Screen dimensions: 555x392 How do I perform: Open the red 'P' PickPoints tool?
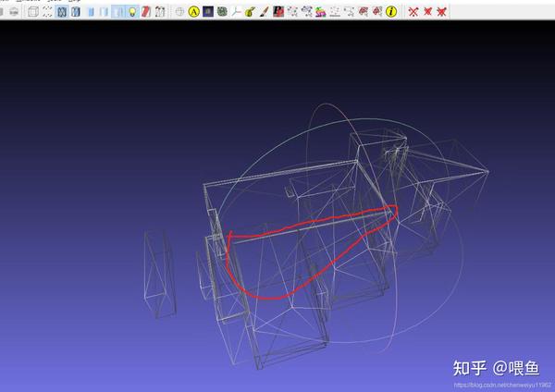pos(278,12)
